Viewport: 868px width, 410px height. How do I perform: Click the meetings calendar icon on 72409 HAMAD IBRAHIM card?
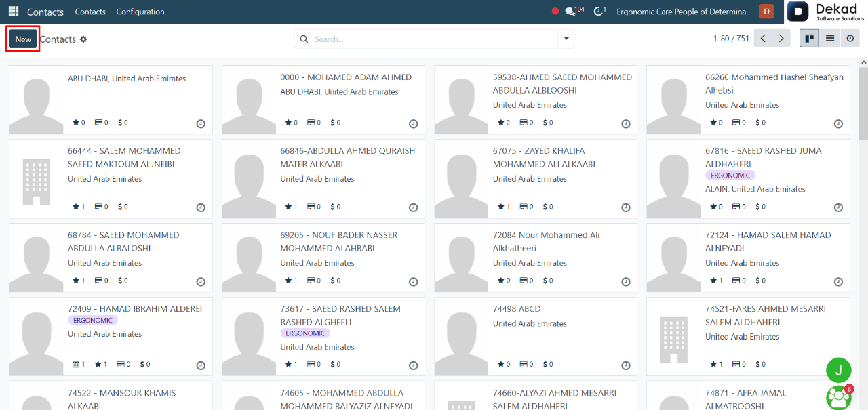77,364
